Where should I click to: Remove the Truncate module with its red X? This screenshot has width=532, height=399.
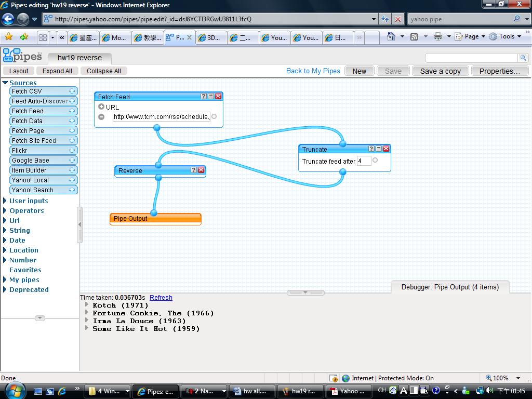pos(386,149)
